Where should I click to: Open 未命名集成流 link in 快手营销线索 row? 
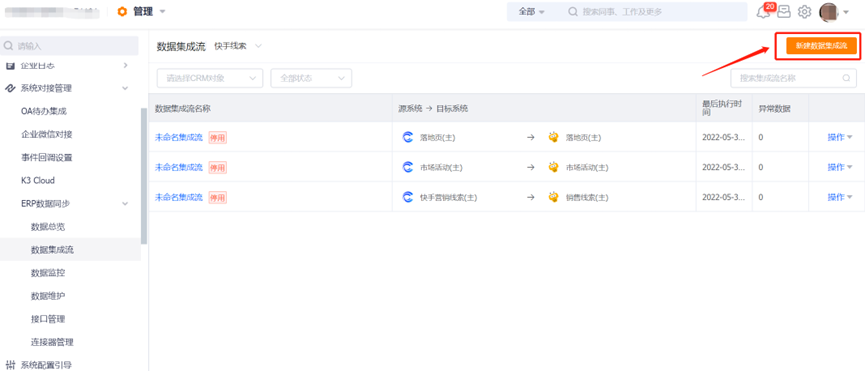coord(179,197)
